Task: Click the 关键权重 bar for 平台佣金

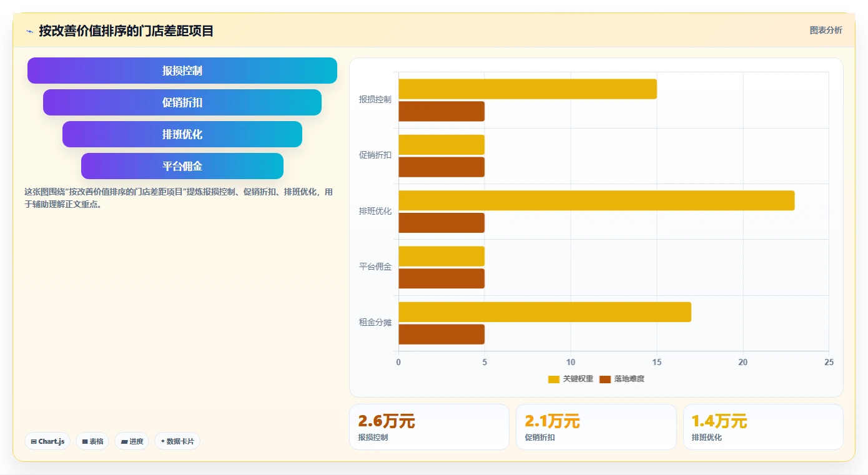Action: click(441, 257)
